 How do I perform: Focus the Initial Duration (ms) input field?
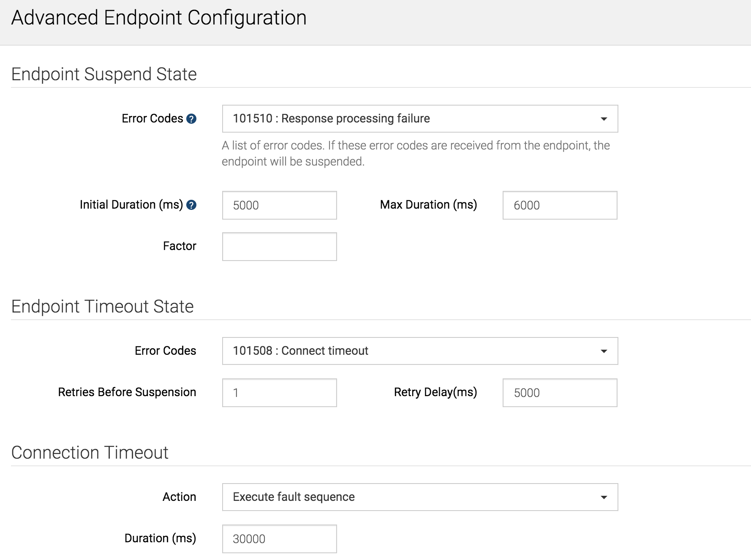pos(279,205)
